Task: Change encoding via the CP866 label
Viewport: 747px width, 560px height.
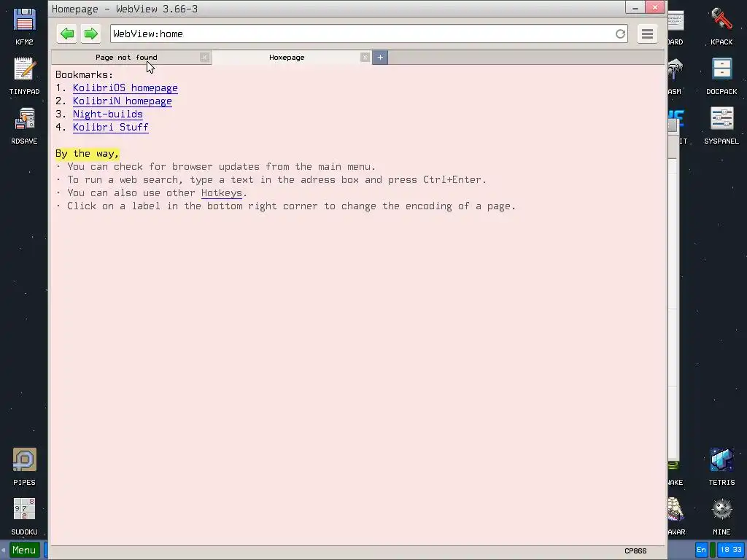Action: pyautogui.click(x=635, y=551)
